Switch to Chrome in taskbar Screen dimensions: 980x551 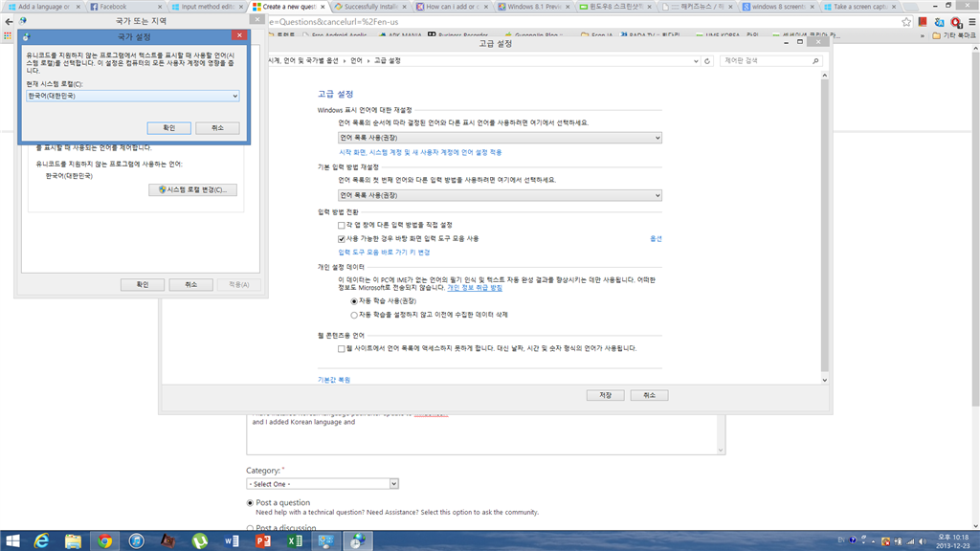click(x=105, y=541)
